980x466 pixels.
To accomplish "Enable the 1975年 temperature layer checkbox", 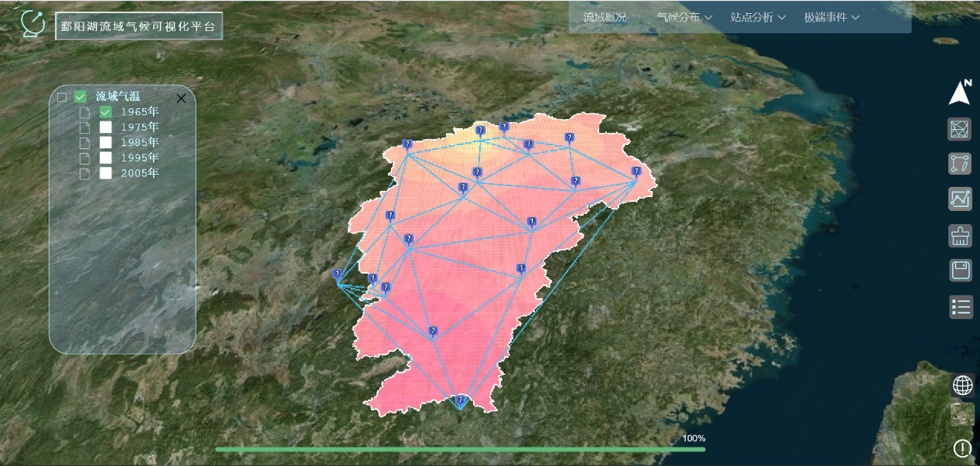I will tap(106, 128).
